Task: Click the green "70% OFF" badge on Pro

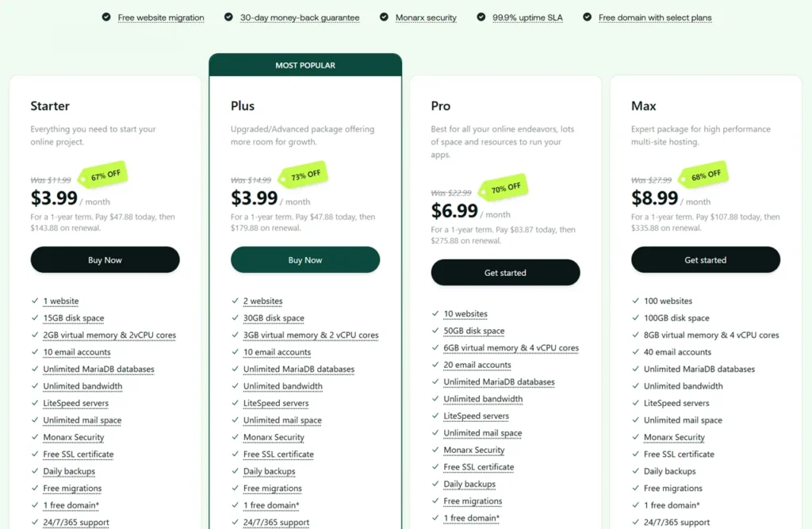Action: click(x=503, y=188)
